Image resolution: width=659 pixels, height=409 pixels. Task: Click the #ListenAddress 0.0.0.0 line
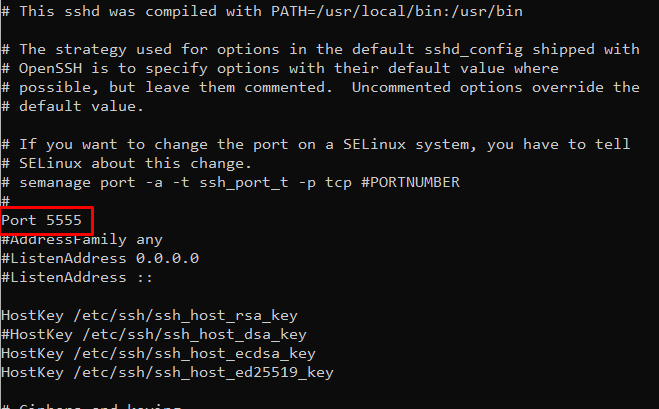click(x=100, y=258)
